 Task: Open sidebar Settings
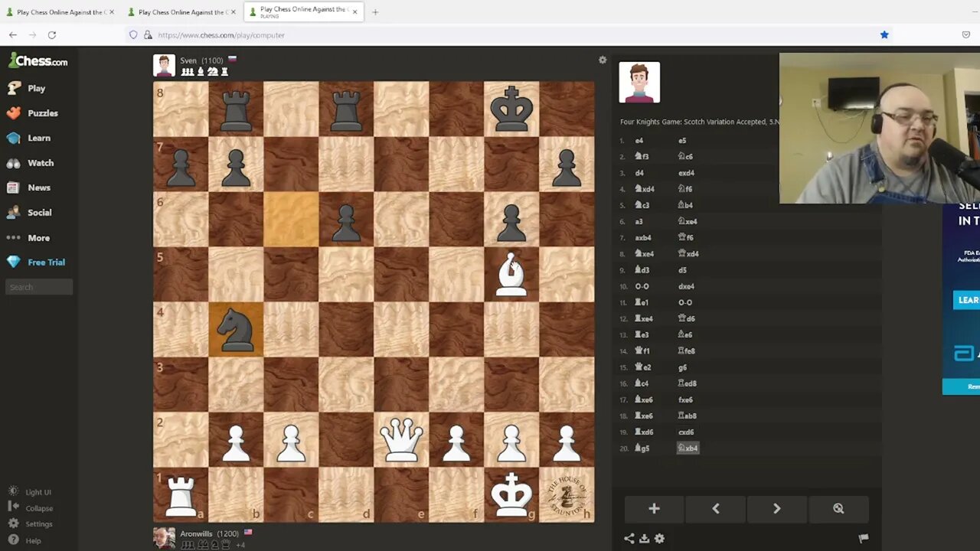31,524
